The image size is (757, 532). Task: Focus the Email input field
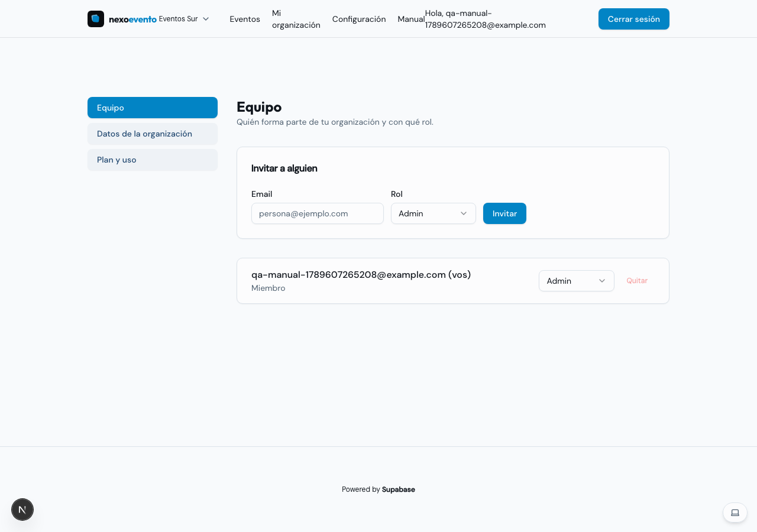[318, 213]
